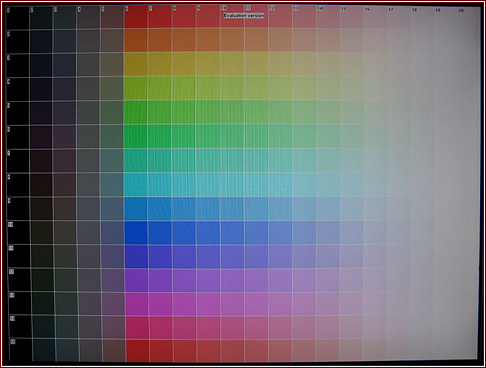486x368 pixels.
Task: Select the vivid magenta swatch in column 6, row 13
Action: 137,304
